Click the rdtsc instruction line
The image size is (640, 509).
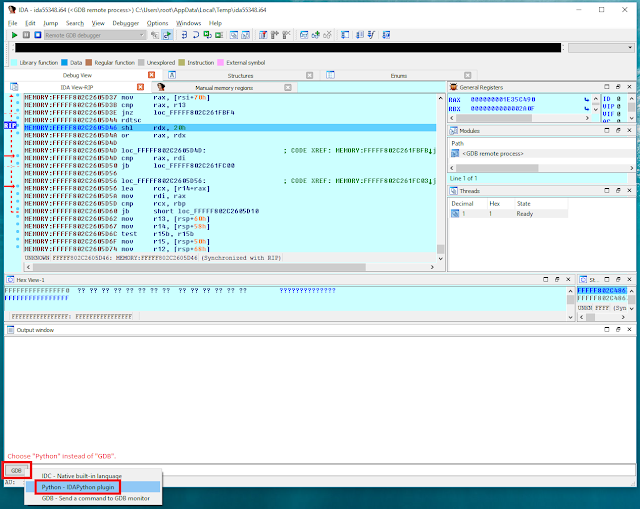point(230,120)
